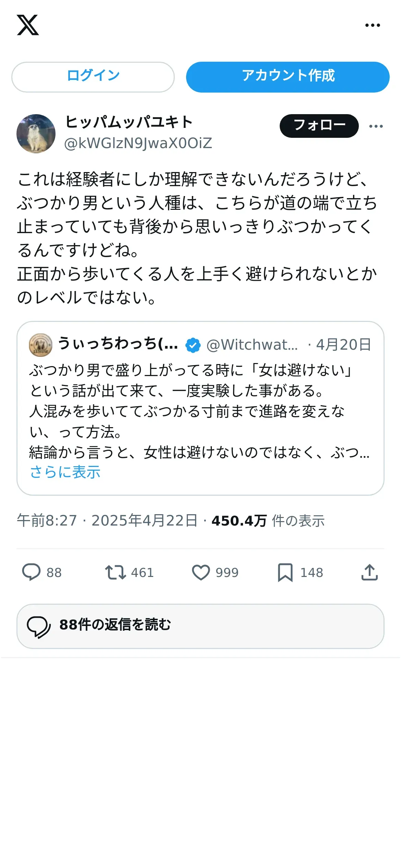
Task: Click the share upload icon
Action: (x=369, y=572)
